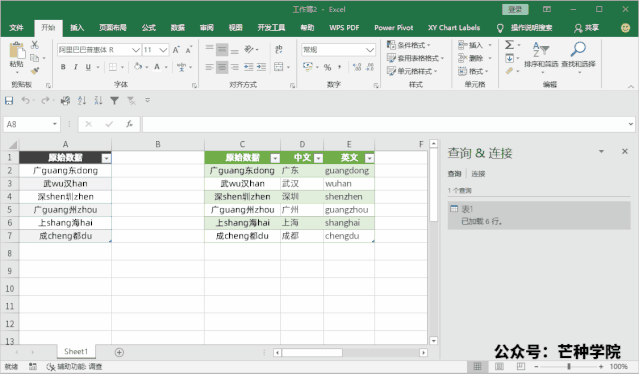
Task: Select cell containing guangdong
Action: [349, 171]
